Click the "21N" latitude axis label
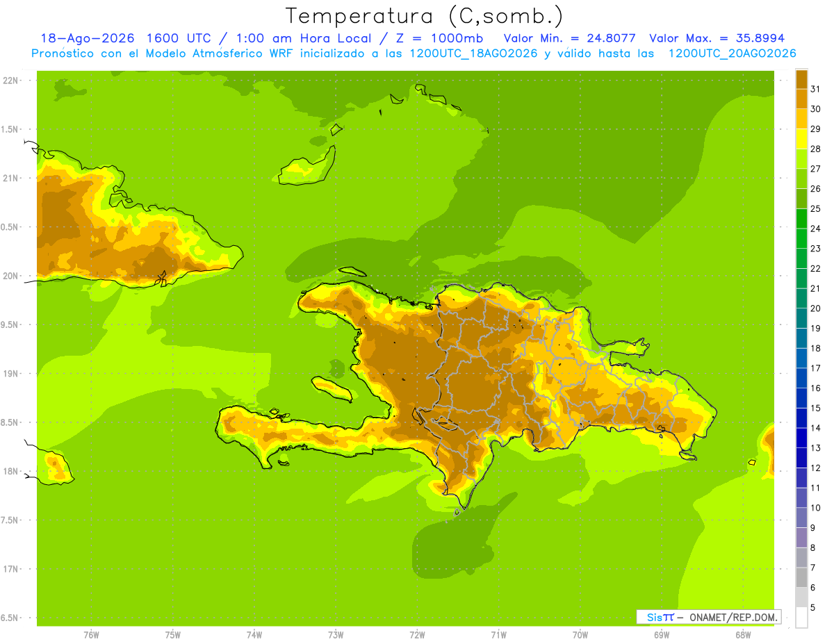834x644 pixels. (10, 178)
